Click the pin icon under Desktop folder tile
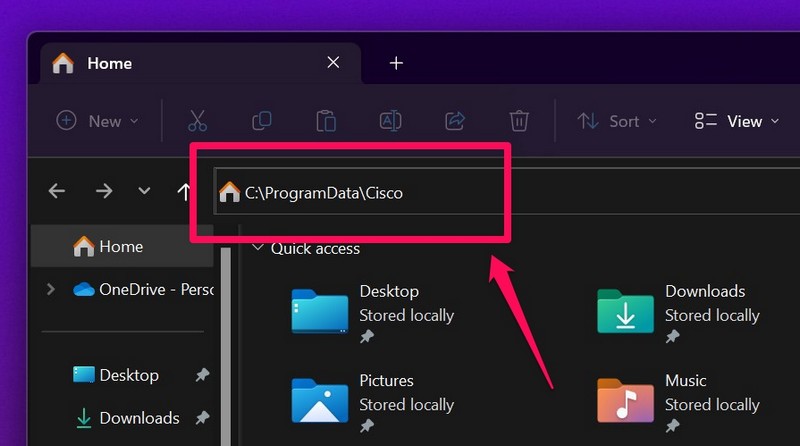This screenshot has height=446, width=800. pos(367,336)
